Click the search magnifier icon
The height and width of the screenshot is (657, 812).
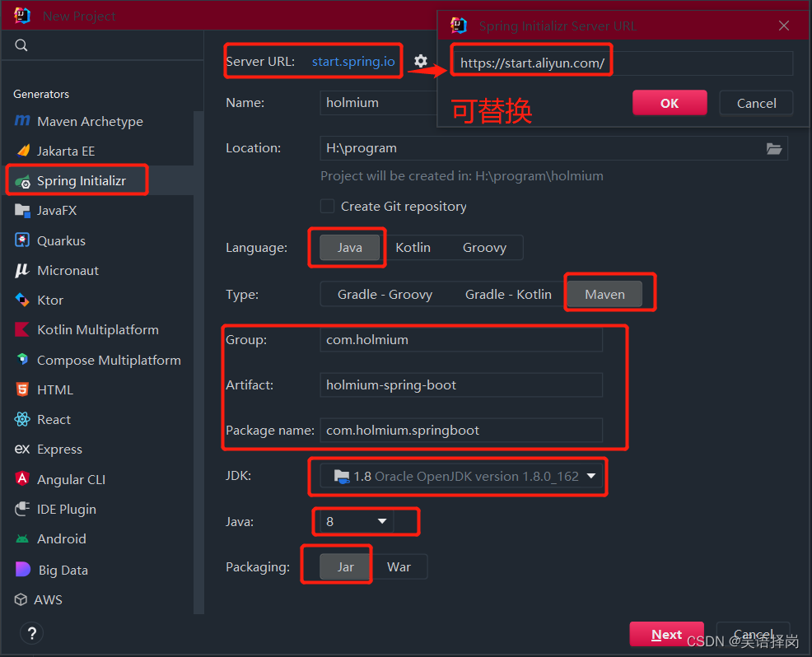pyautogui.click(x=21, y=45)
